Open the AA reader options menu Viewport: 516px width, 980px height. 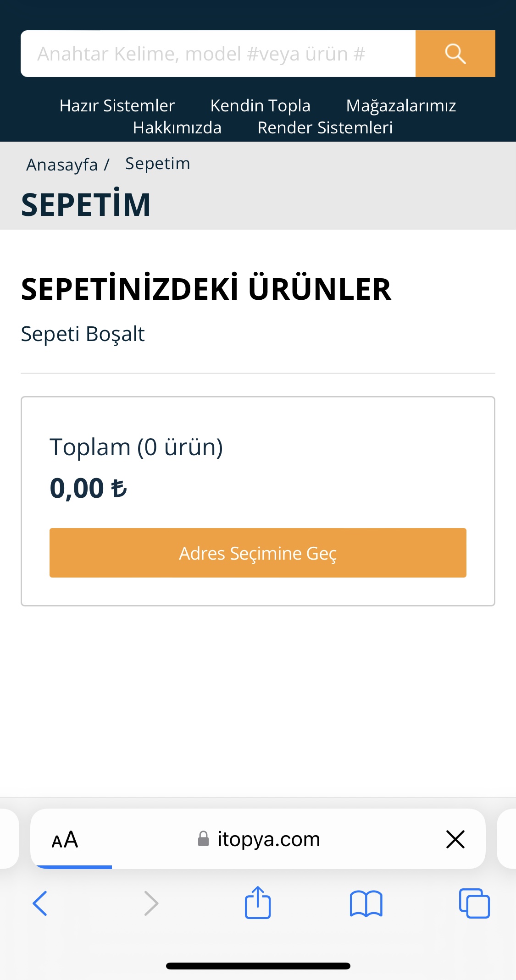(x=65, y=840)
